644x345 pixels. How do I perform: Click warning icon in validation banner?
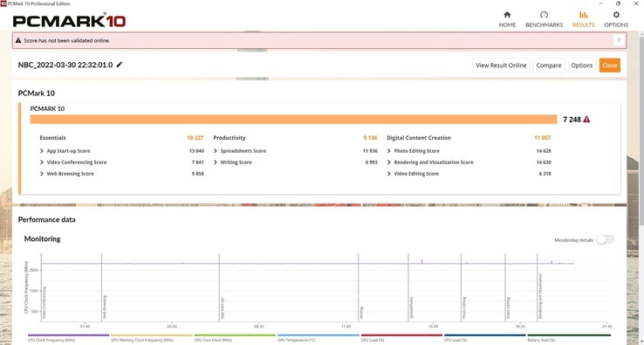pyautogui.click(x=18, y=41)
